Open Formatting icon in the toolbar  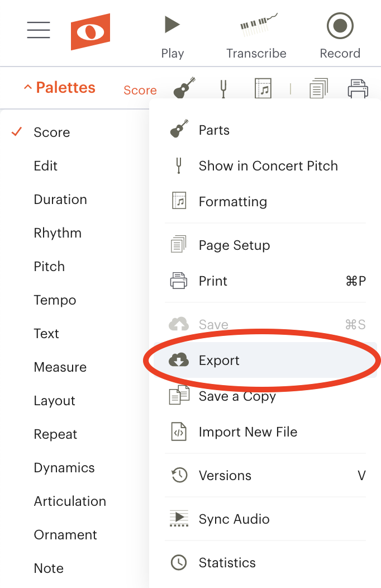[x=263, y=88]
